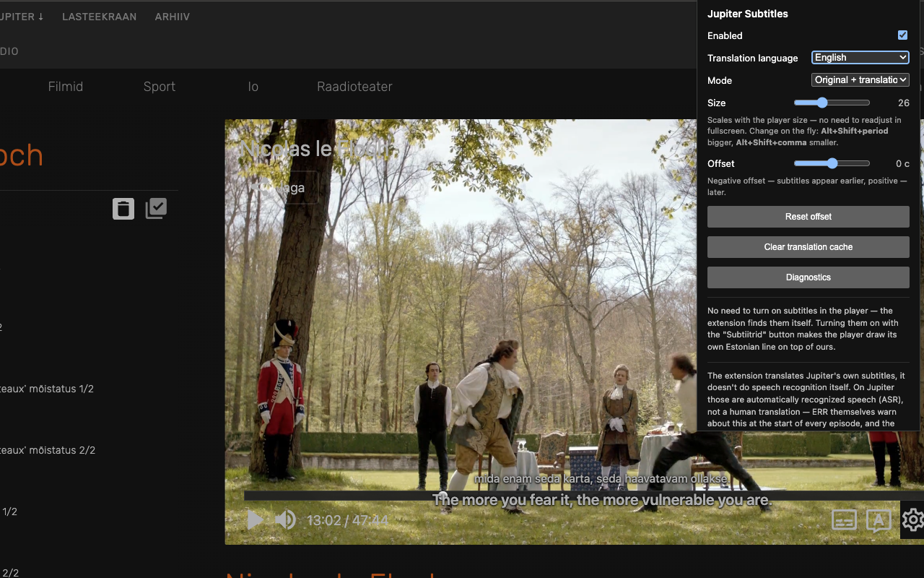The image size is (924, 578).
Task: Open the player settings gear
Action: [912, 519]
